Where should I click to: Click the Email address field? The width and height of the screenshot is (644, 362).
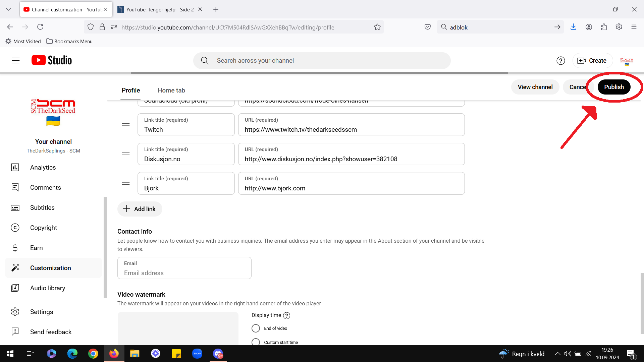click(x=184, y=268)
